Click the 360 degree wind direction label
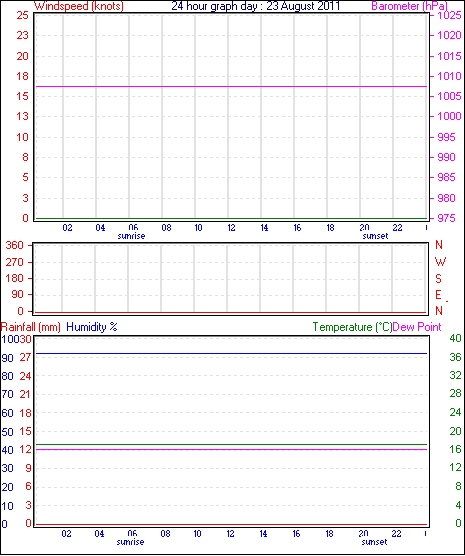 (15, 245)
